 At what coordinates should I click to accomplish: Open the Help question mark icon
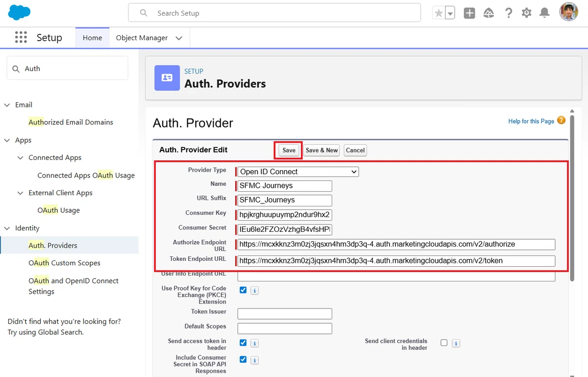point(509,13)
